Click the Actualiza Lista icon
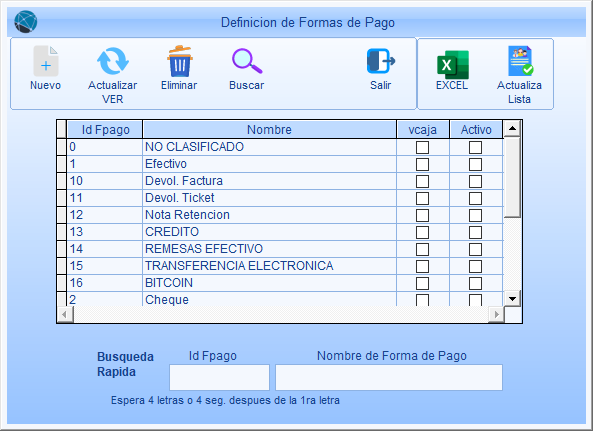 [520, 61]
